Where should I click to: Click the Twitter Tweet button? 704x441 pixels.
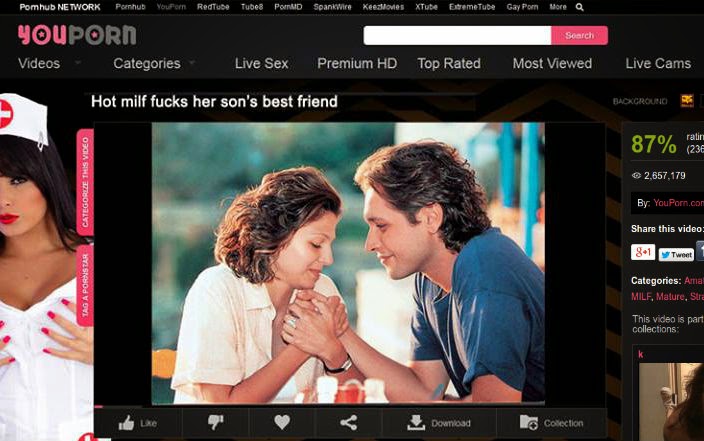[676, 255]
